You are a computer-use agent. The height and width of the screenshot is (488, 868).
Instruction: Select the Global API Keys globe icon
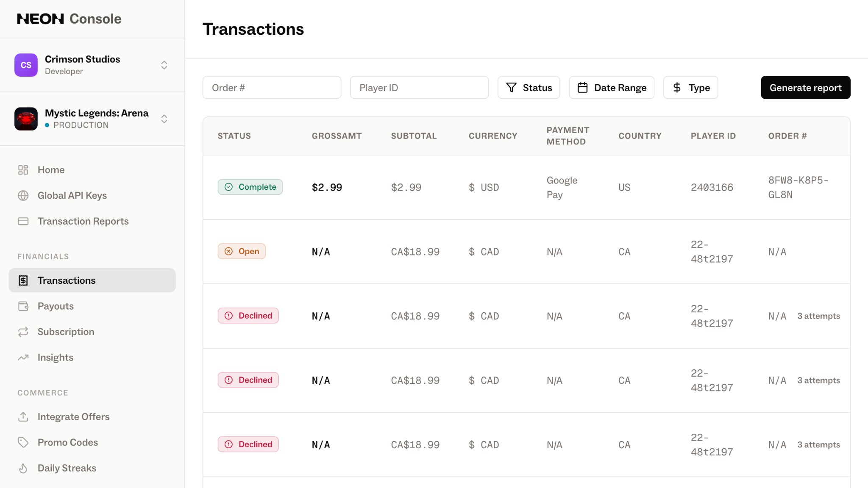pyautogui.click(x=23, y=195)
